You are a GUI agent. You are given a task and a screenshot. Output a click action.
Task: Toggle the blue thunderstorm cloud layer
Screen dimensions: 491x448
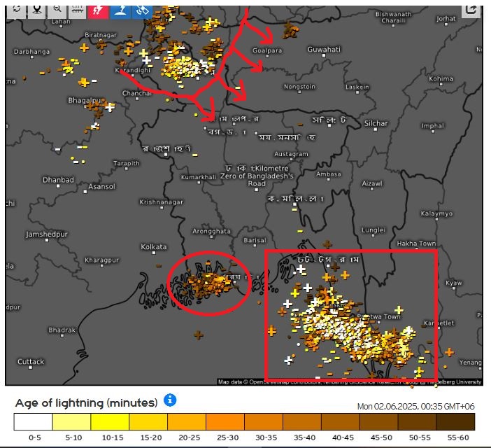pyautogui.click(x=120, y=10)
